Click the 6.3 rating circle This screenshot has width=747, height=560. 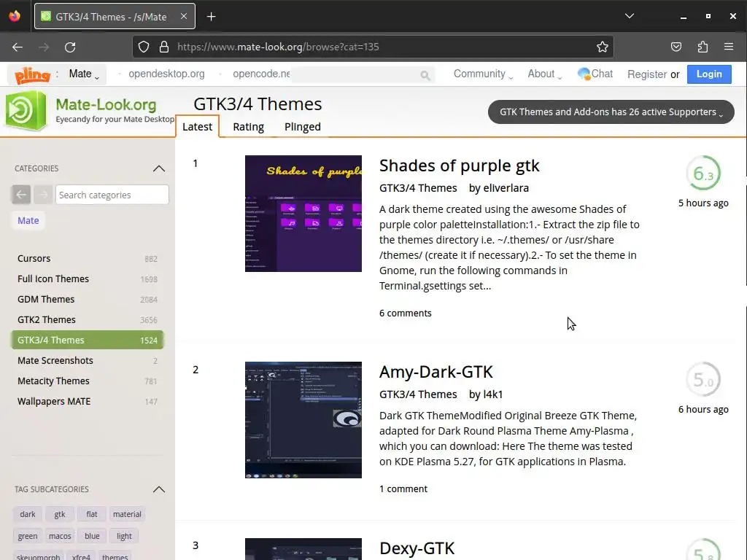tap(703, 174)
